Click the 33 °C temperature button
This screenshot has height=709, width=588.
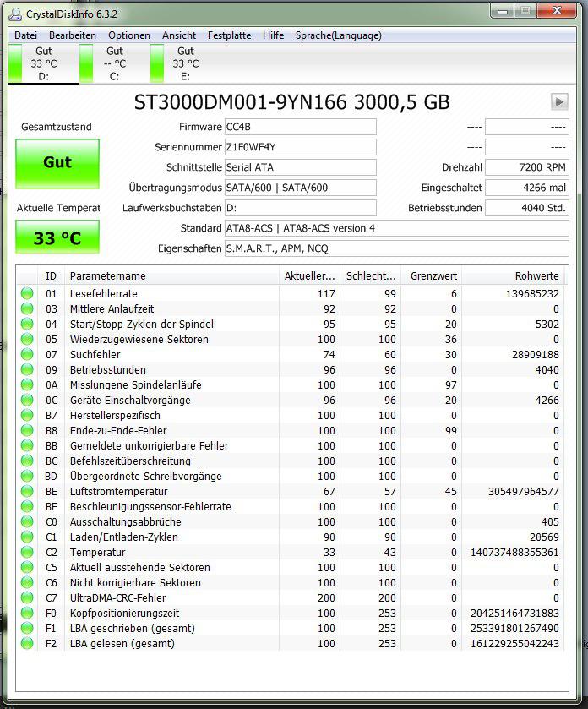pos(57,237)
